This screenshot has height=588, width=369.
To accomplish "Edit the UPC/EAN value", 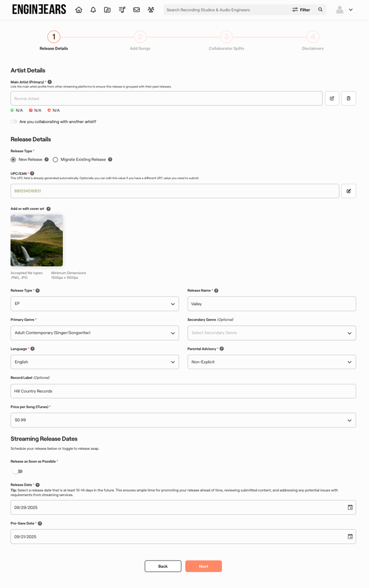I will (x=349, y=191).
